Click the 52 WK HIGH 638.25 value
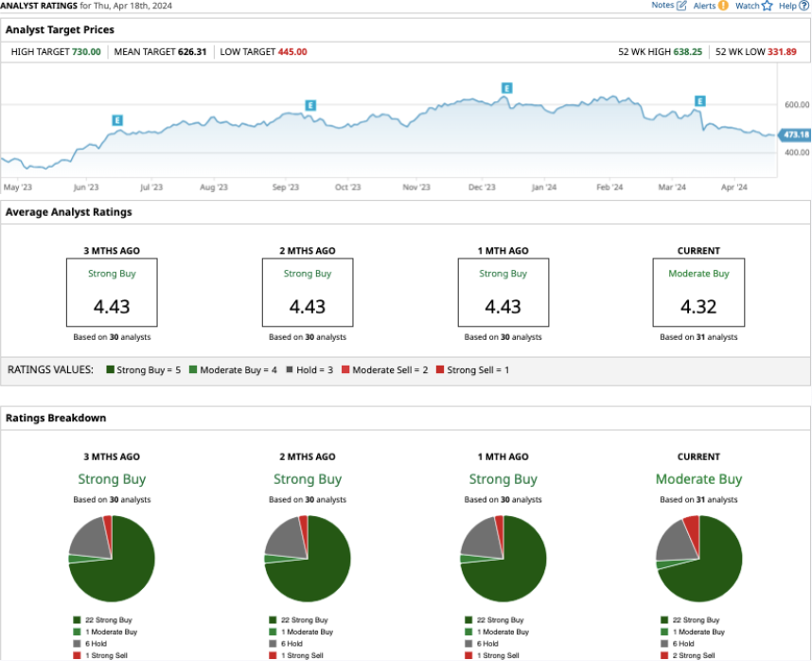812x661 pixels. [x=688, y=52]
